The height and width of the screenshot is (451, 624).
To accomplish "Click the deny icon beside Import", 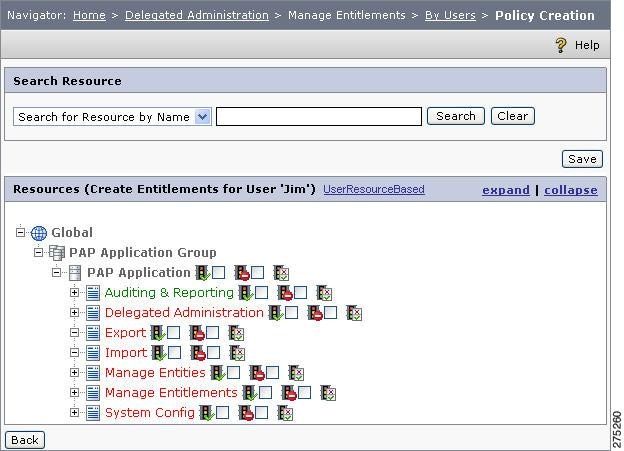I will click(x=198, y=353).
